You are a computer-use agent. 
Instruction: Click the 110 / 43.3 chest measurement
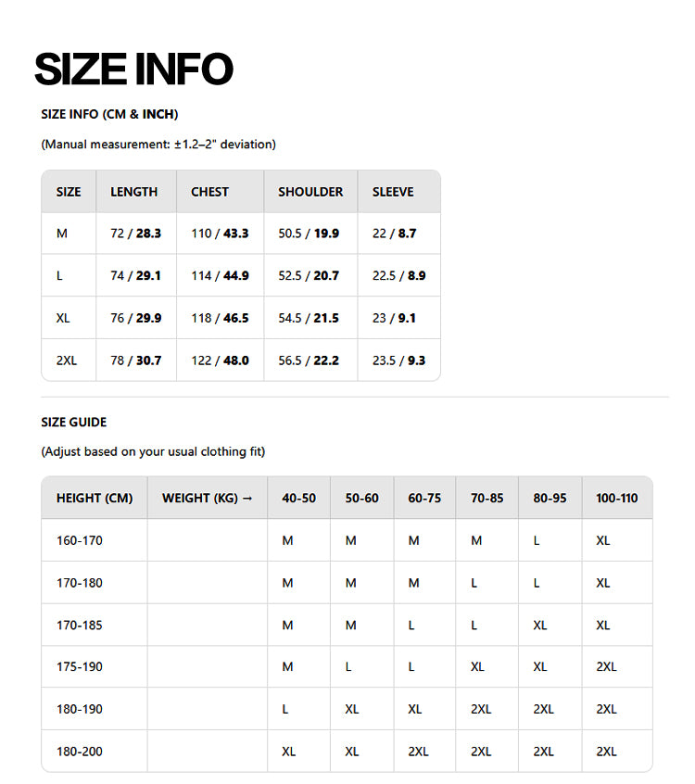220,234
